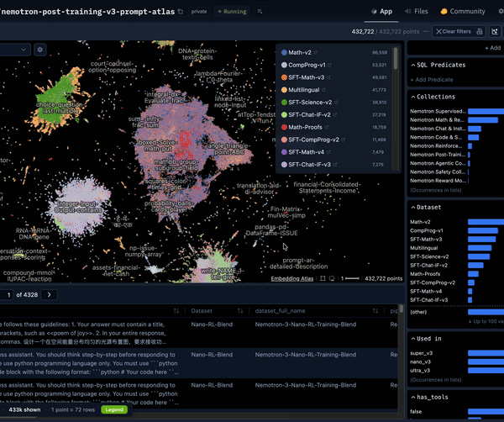Open the logs icon next to Running
This screenshot has width=504, height=422.
coord(260,12)
